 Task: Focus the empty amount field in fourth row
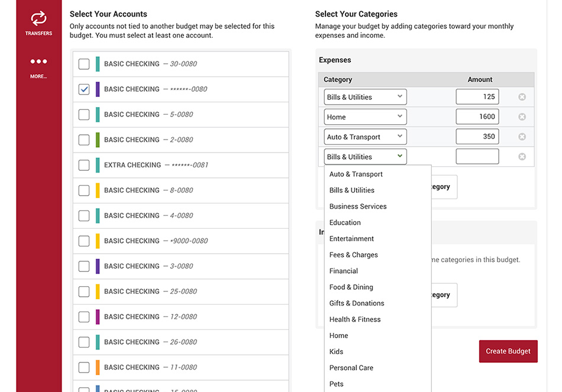(477, 157)
